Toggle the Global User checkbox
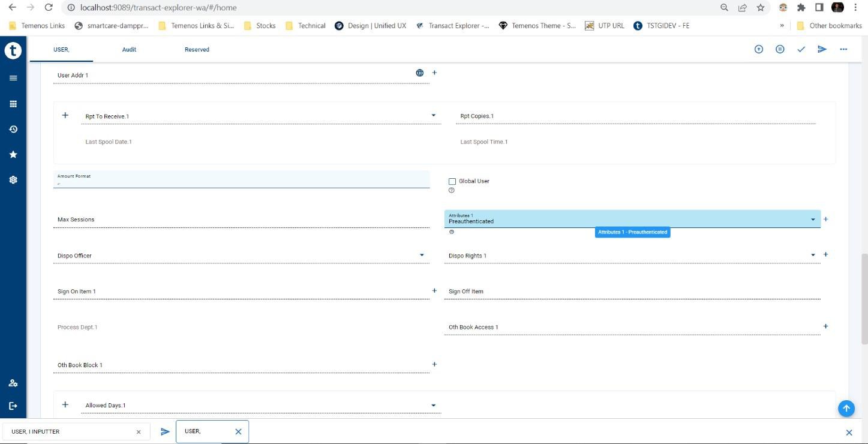 click(x=452, y=181)
